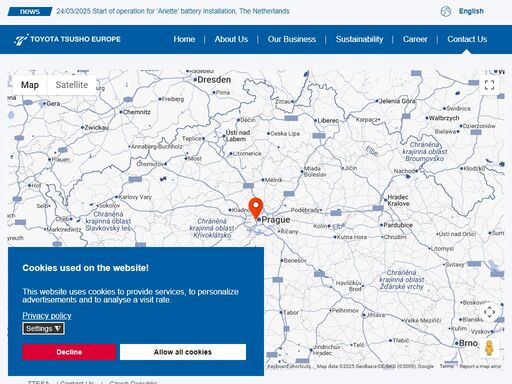The width and height of the screenshot is (512, 384).
Task: Decline cookies with the red button
Action: tap(69, 352)
